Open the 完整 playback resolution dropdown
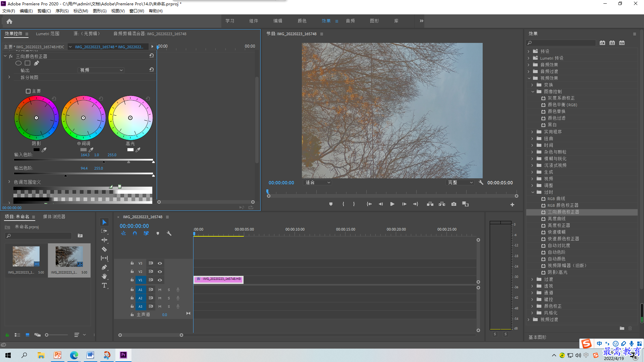The height and width of the screenshot is (362, 644). [x=460, y=183]
